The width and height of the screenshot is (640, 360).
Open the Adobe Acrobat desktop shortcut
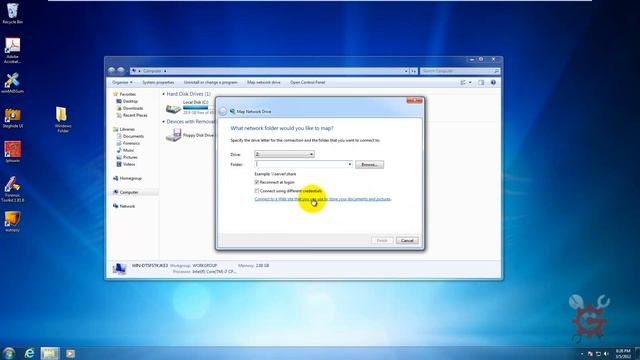[x=12, y=51]
